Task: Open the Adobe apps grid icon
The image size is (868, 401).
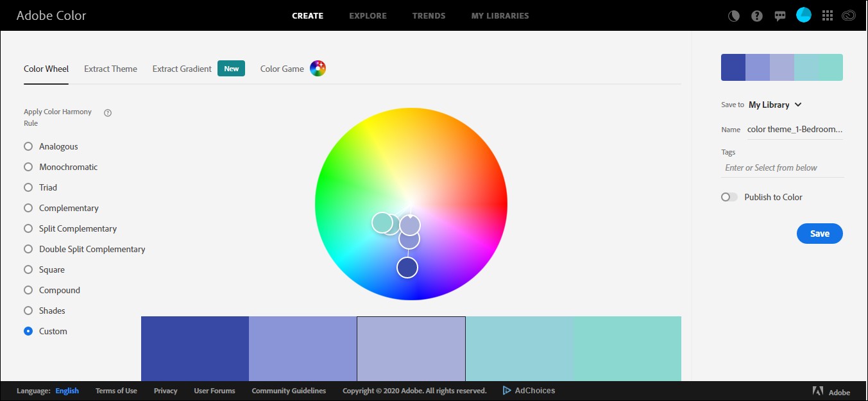Action: coord(827,16)
